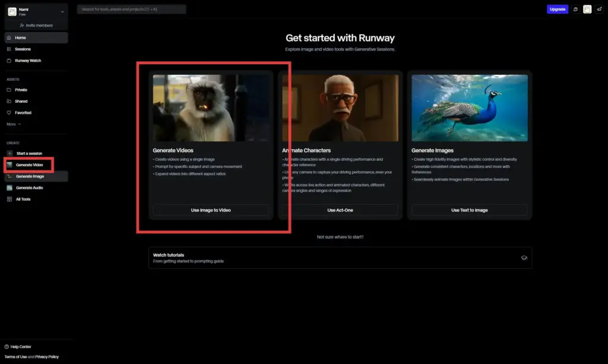608x364 pixels.
Task: Click the 'Get started with Runway' heading
Action: 340,38
